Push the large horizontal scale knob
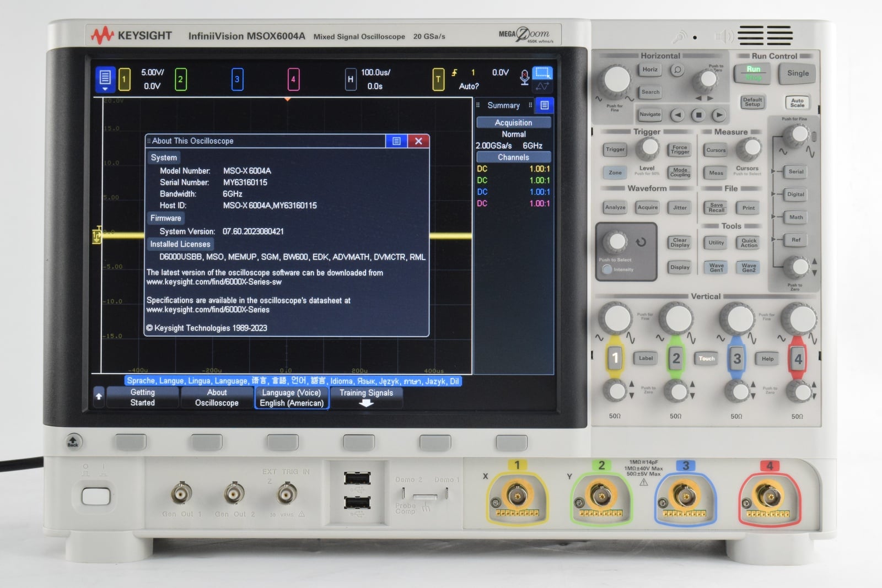 click(x=616, y=80)
